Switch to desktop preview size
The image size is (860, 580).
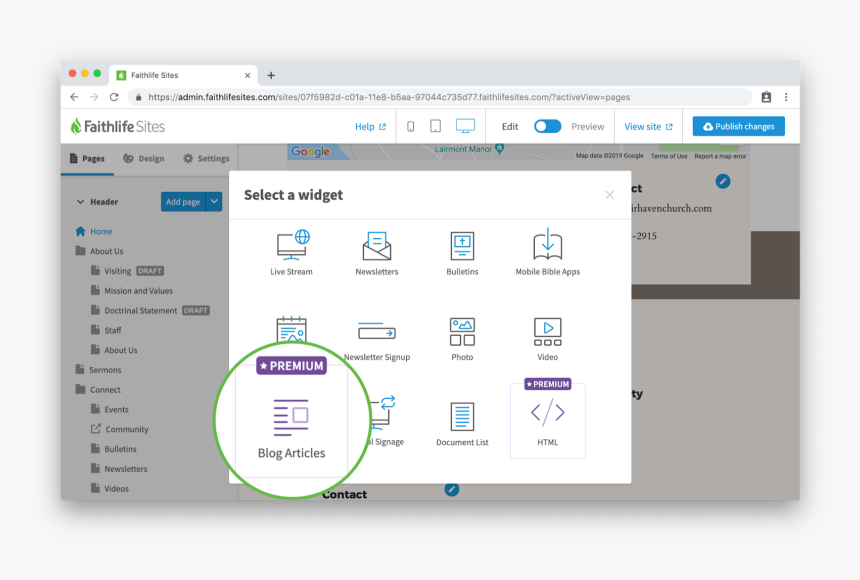465,126
